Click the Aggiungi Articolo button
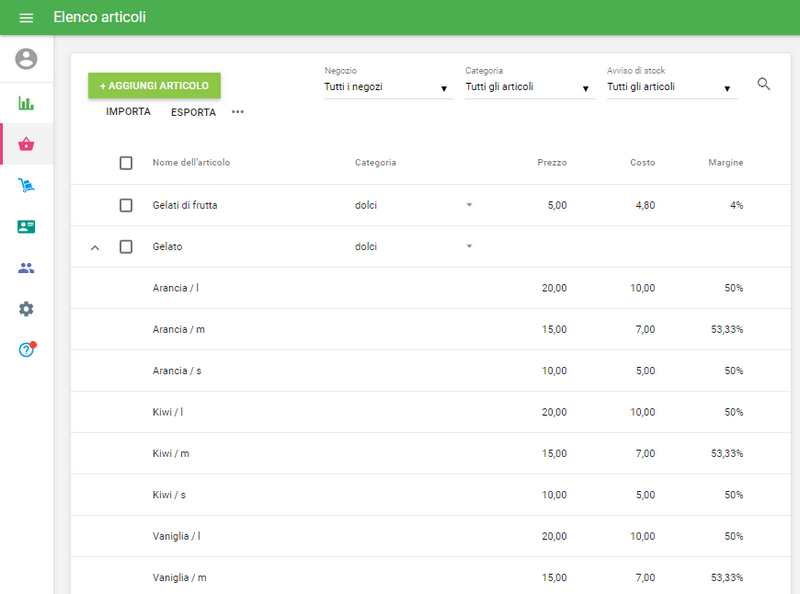The height and width of the screenshot is (594, 800). pyautogui.click(x=154, y=86)
